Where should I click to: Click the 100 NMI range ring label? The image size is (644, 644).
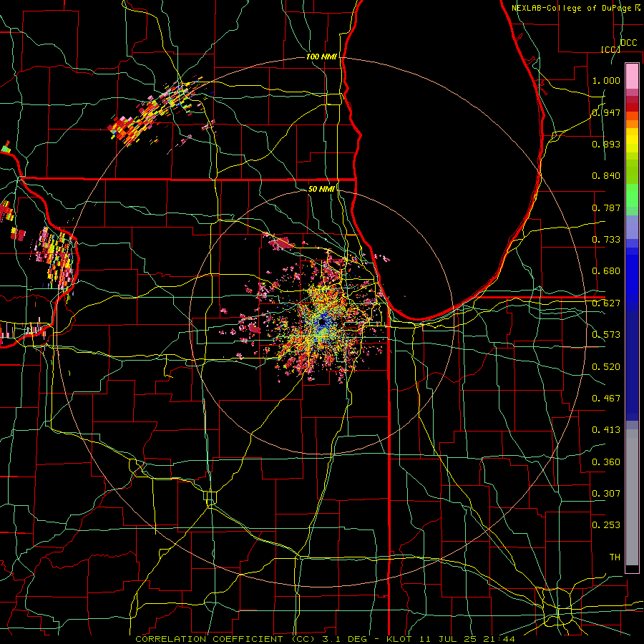(321, 57)
